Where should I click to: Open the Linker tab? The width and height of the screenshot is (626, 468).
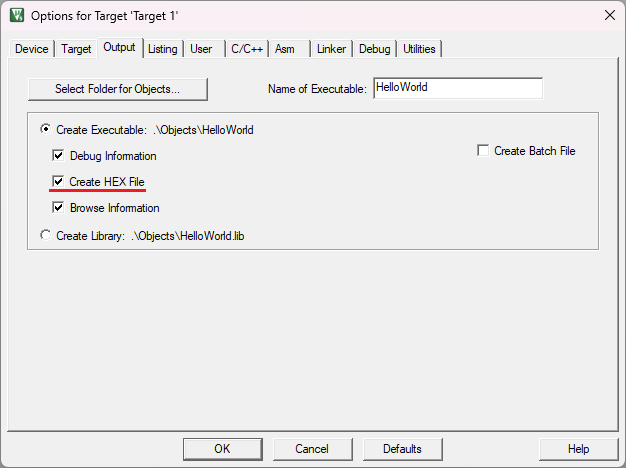331,49
